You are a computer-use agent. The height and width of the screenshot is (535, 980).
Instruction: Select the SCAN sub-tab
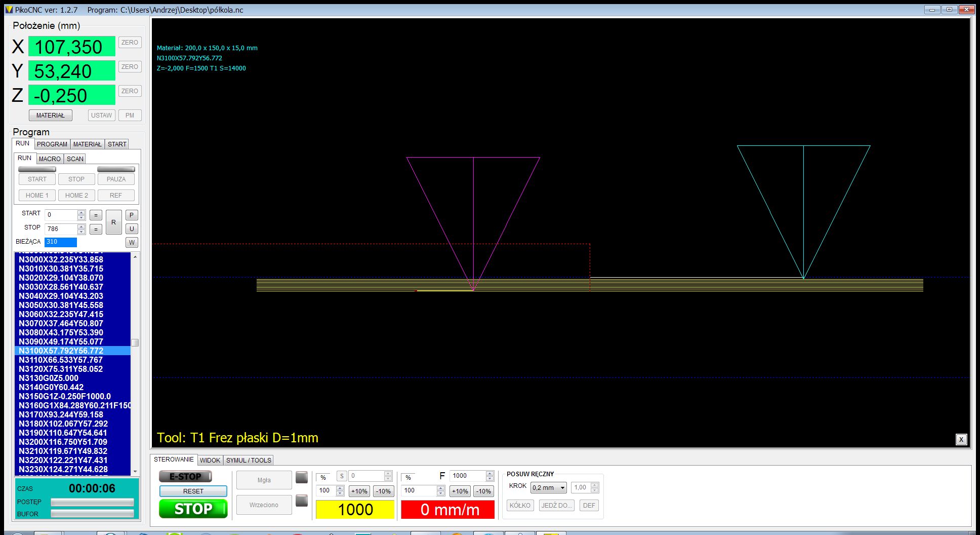(x=75, y=159)
